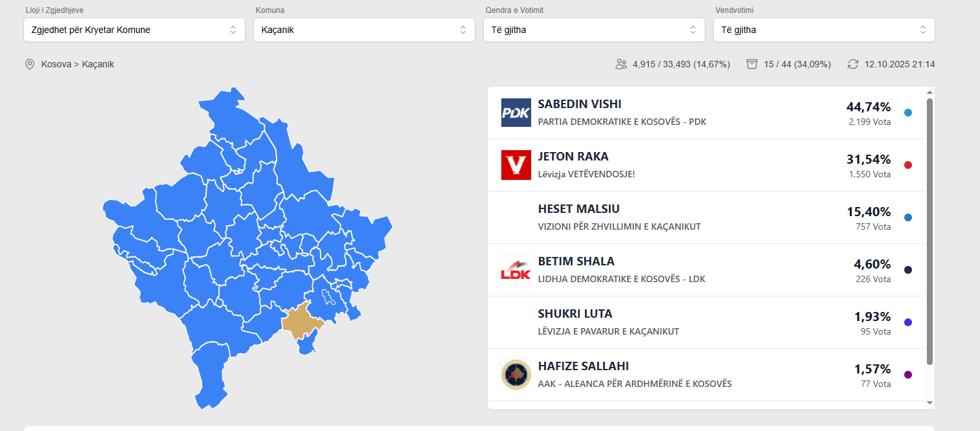Open the election type dropdown
Viewport: 980px width, 431px height.
point(134,30)
